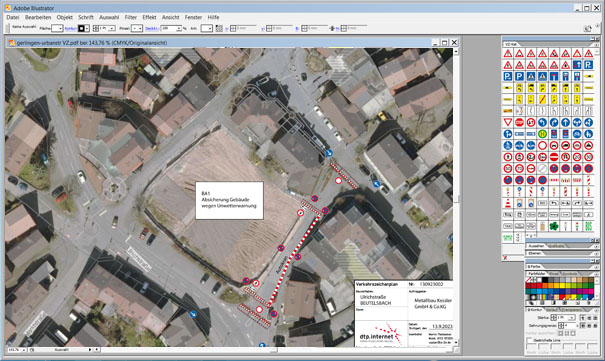Image resolution: width=605 pixels, height=361 pixels.
Task: Click the blue Deckkr. opacity link
Action: pos(151,28)
